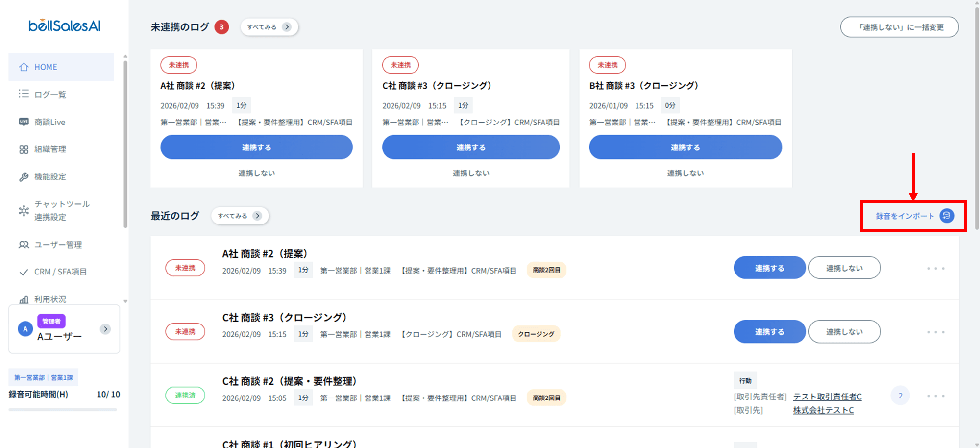980x448 pixels.
Task: Click the ログ一覧 list icon
Action: tap(24, 94)
